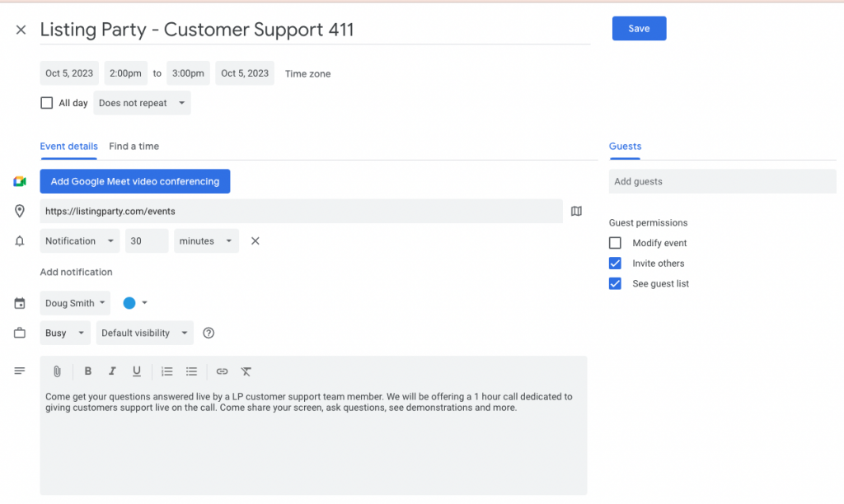Uncheck the See guest list permission
844x504 pixels.
[615, 283]
